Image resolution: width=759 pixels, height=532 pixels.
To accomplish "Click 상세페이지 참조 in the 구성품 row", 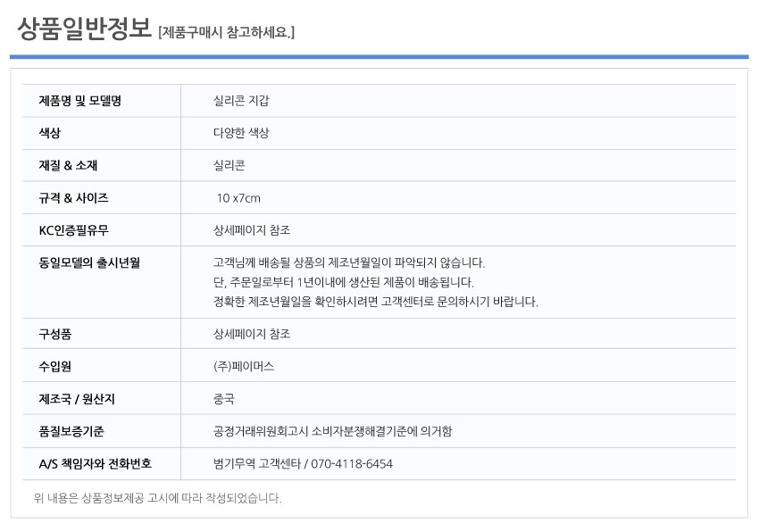I will pyautogui.click(x=252, y=334).
